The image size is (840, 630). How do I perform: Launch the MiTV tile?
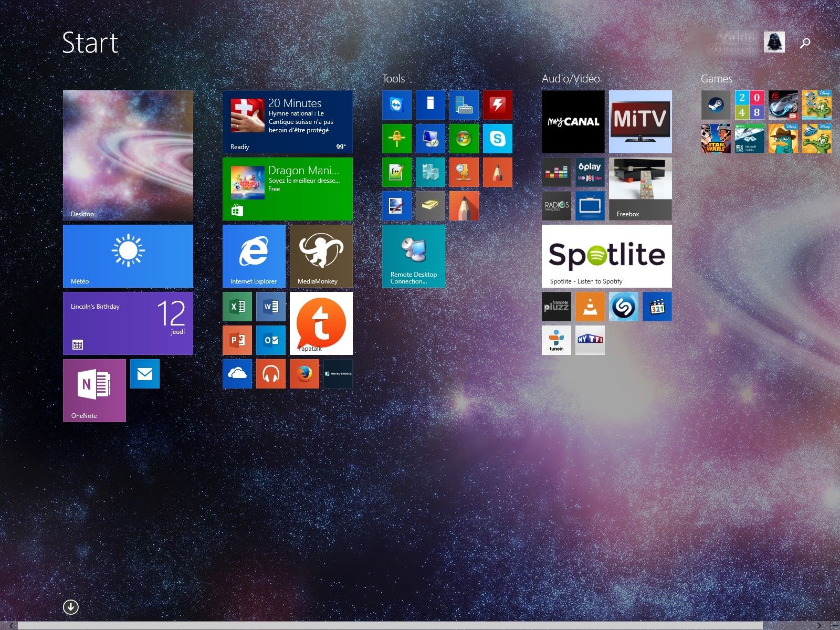[x=640, y=122]
